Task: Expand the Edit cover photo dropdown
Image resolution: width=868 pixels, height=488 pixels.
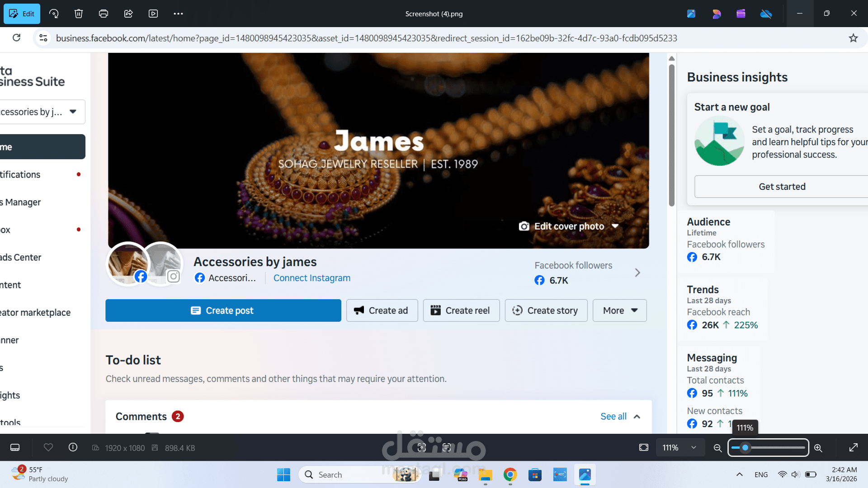Action: click(615, 226)
